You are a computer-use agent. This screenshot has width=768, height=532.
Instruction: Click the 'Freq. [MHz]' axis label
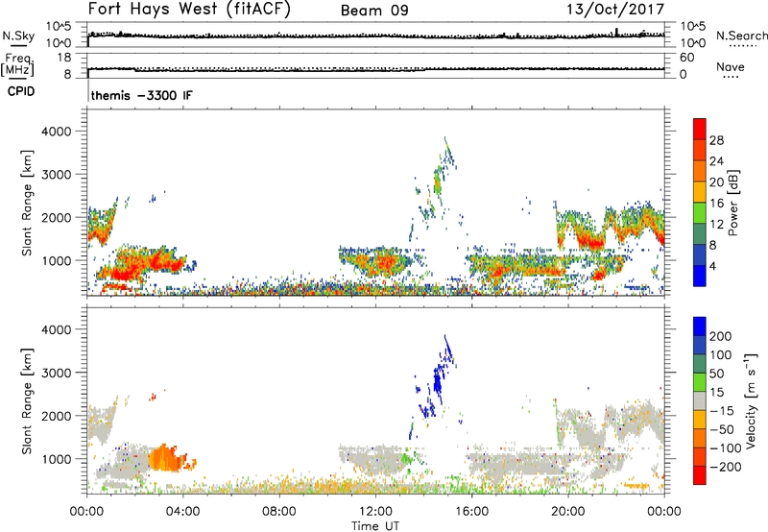pyautogui.click(x=18, y=64)
